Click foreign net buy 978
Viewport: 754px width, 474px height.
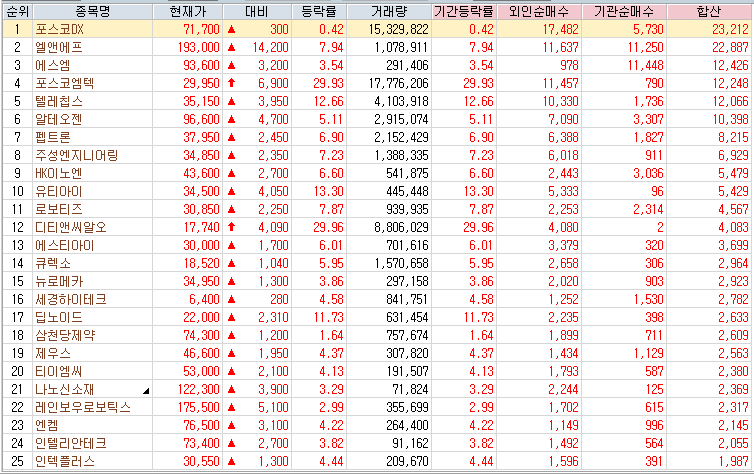tap(569, 65)
